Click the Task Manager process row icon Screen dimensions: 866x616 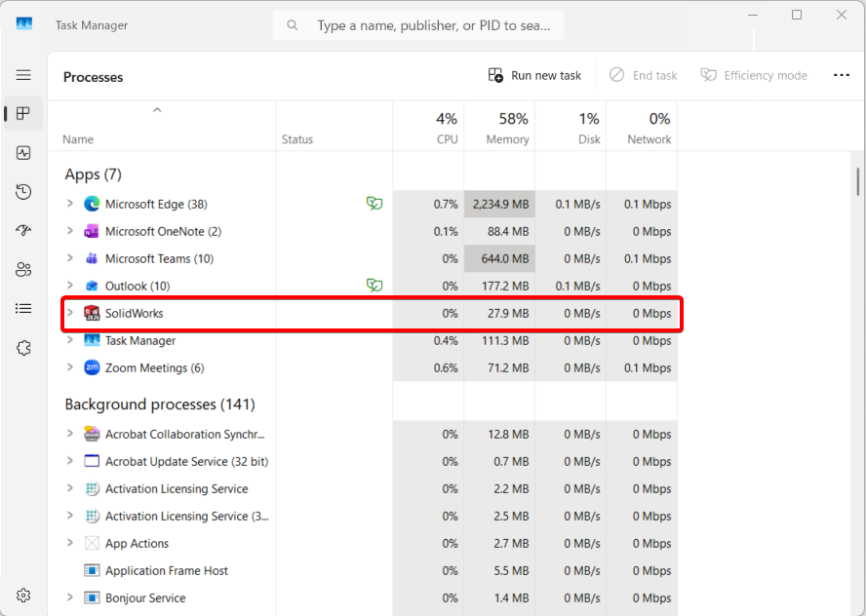click(x=92, y=340)
